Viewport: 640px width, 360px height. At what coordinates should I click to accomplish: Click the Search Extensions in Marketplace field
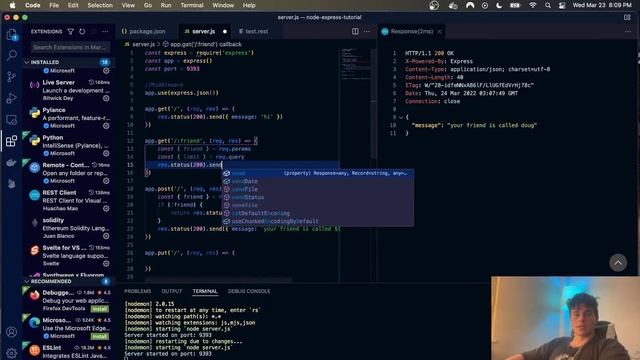tap(71, 47)
